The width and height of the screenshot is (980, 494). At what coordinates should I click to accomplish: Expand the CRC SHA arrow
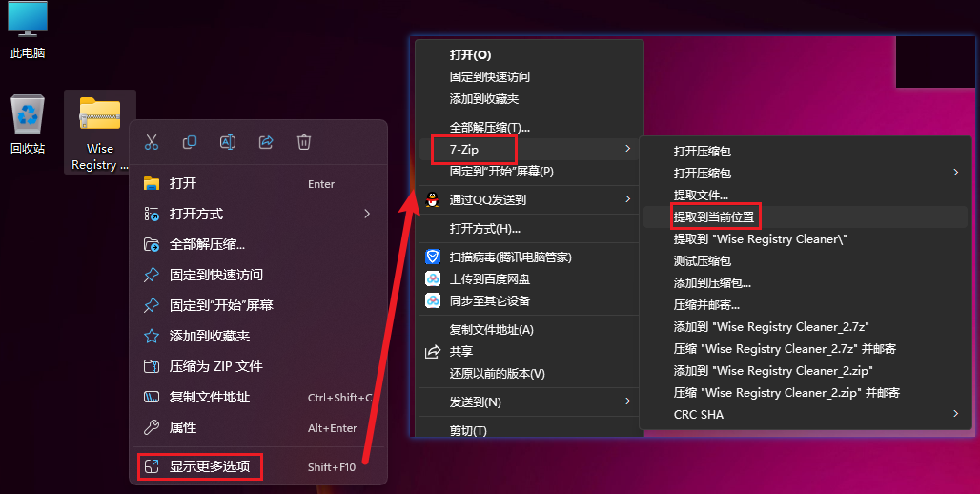(x=955, y=413)
